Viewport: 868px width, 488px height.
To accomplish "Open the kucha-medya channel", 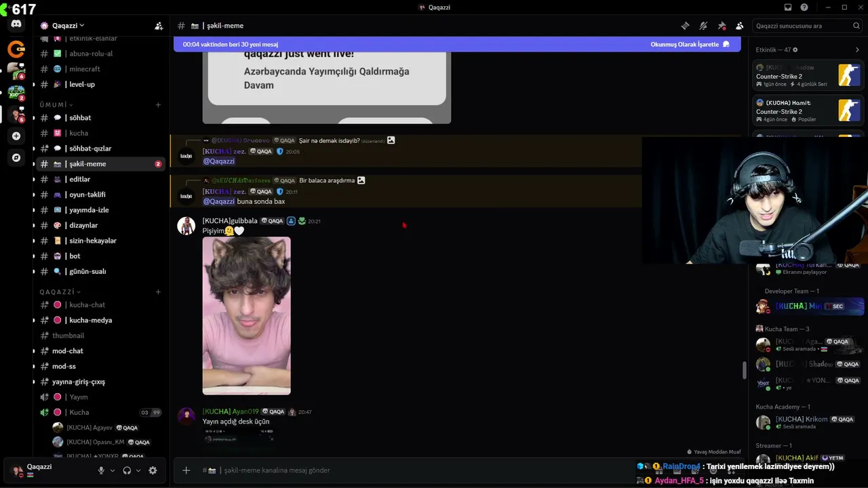I will 100,321.
